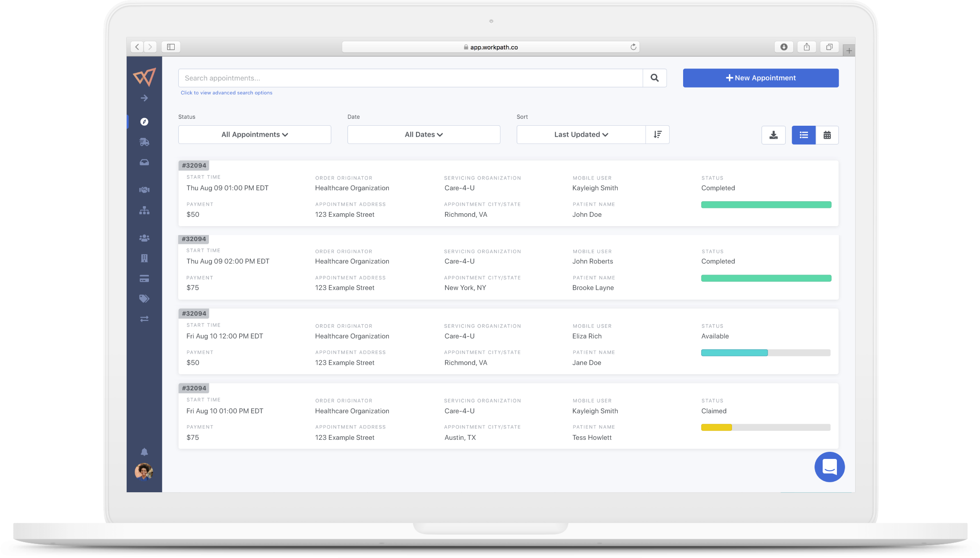Open the organization hierarchy sidebar icon
This screenshot has height=558, width=980.
click(144, 211)
